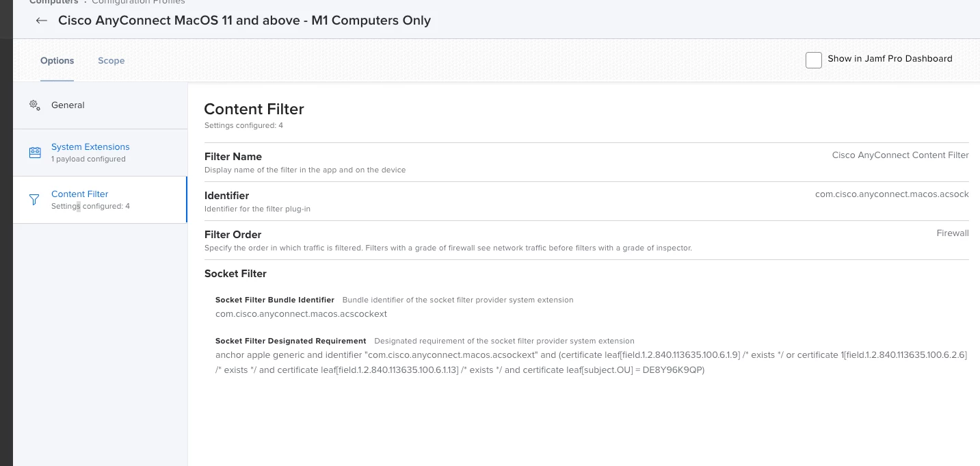Viewport: 980px width, 466px height.
Task: Click the Configuration Profiles breadcrumb link
Action: tap(138, 2)
